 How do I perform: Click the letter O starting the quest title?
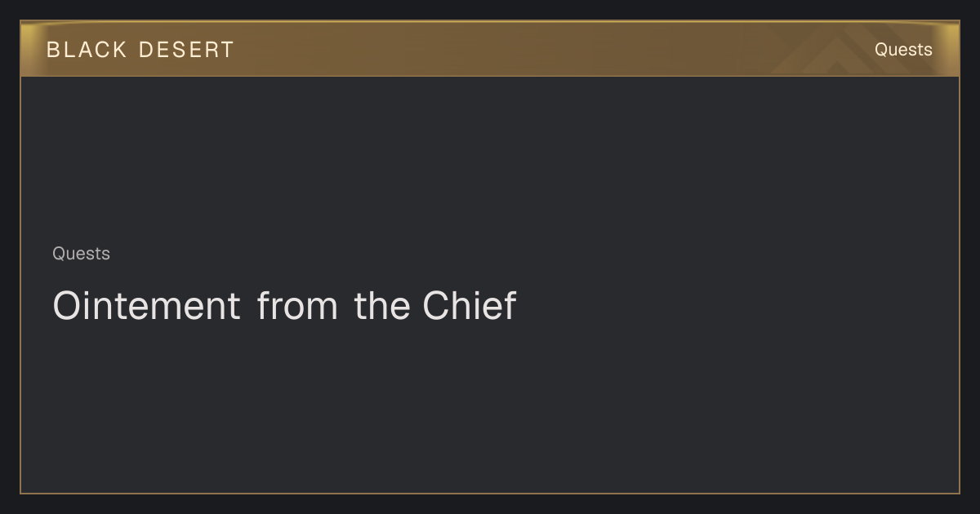click(67, 305)
